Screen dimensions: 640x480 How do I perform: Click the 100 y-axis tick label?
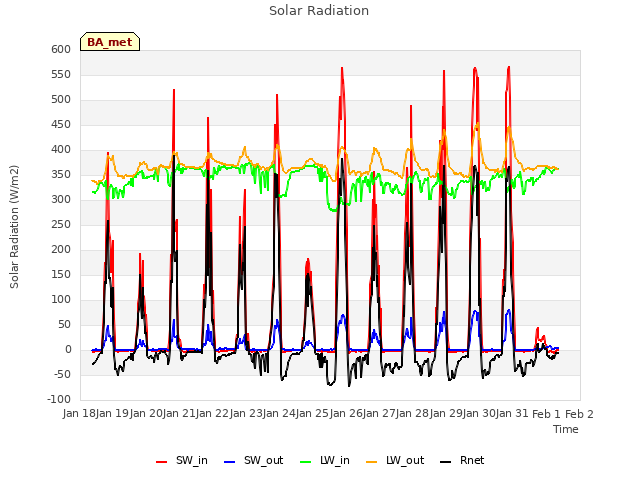tap(61, 300)
